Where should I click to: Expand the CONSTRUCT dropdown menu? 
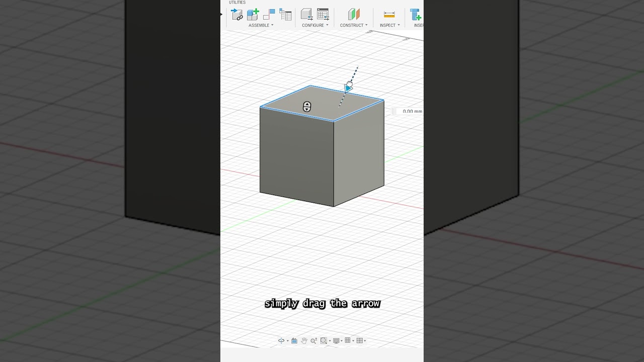point(354,25)
